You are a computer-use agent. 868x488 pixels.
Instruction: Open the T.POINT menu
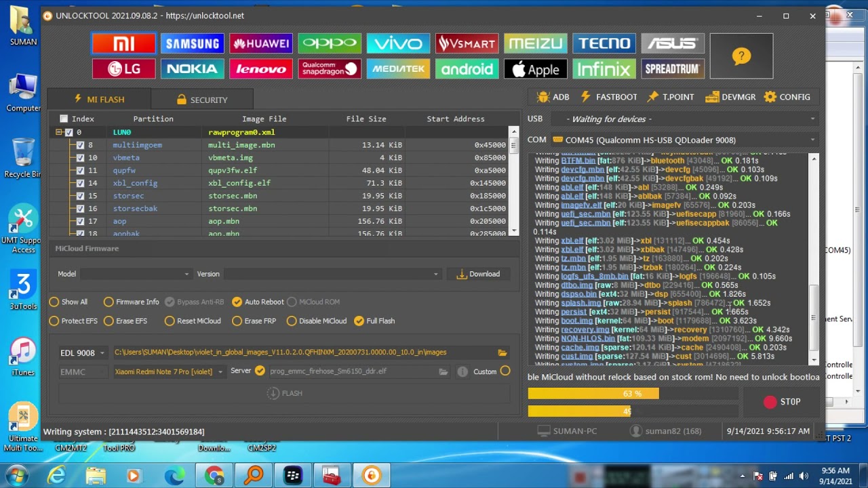671,97
